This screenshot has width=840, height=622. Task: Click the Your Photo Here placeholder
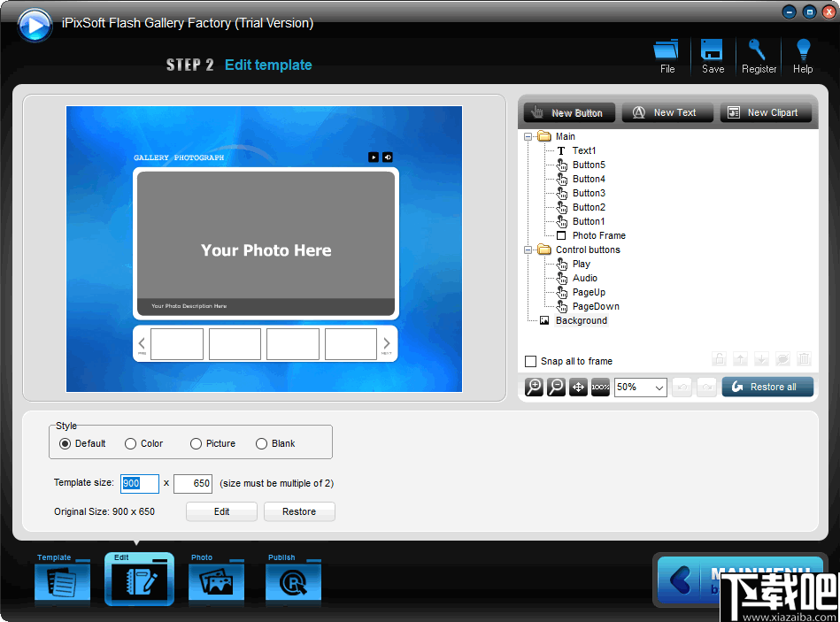[266, 250]
